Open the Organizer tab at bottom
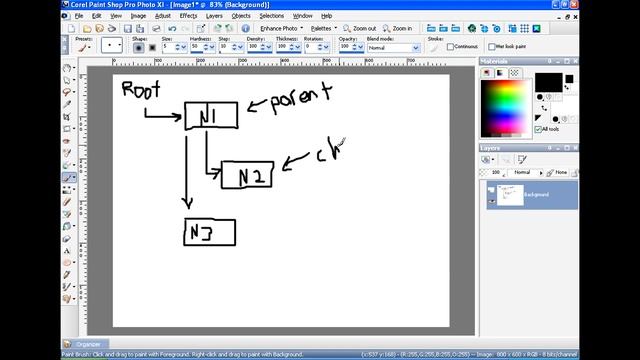Image resolution: width=640 pixels, height=360 pixels. [85, 344]
